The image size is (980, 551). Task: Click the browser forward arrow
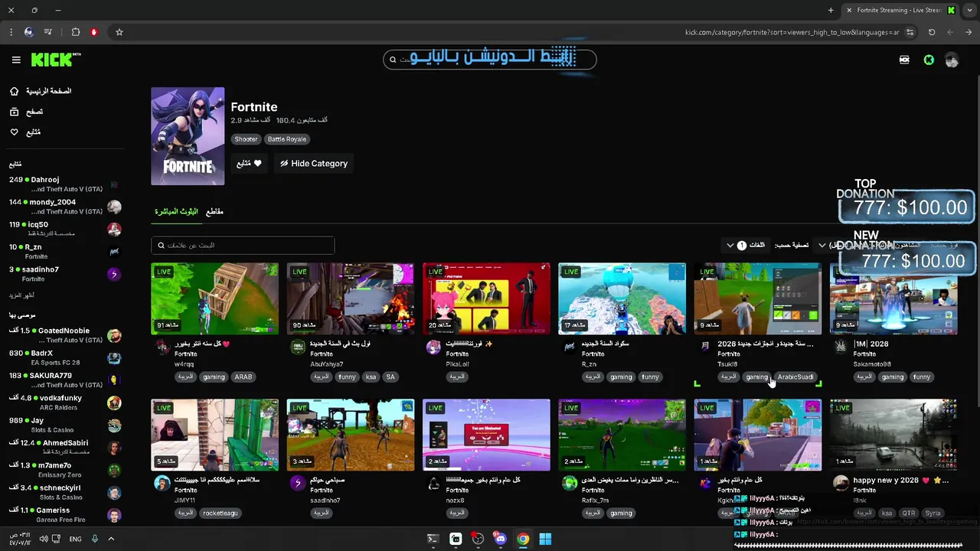[x=969, y=32]
